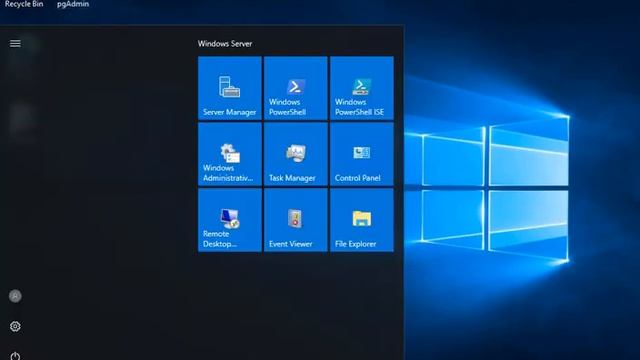Select the Recycle Bin desktop label

click(x=24, y=4)
